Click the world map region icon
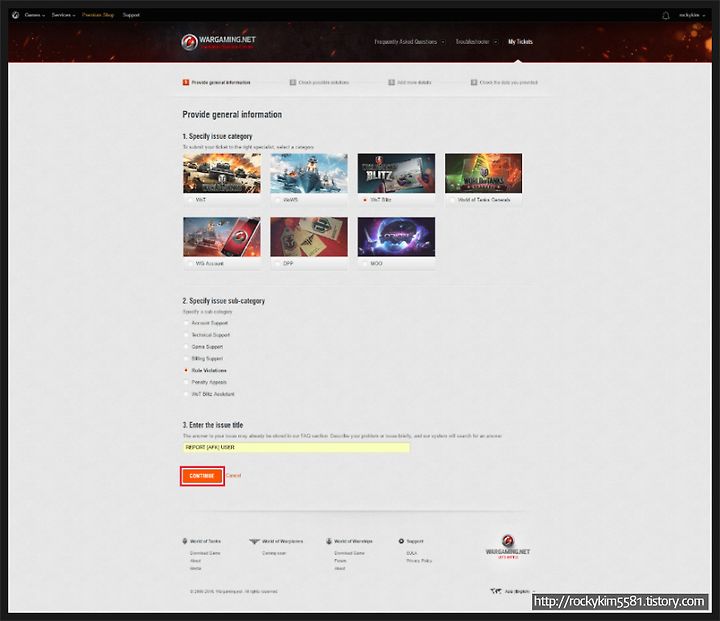The height and width of the screenshot is (621, 720). pos(496,591)
